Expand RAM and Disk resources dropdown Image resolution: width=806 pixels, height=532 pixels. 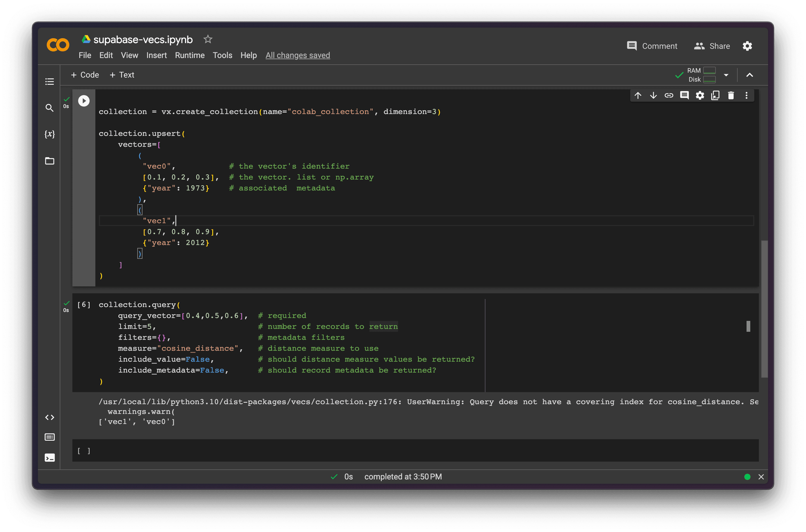726,75
